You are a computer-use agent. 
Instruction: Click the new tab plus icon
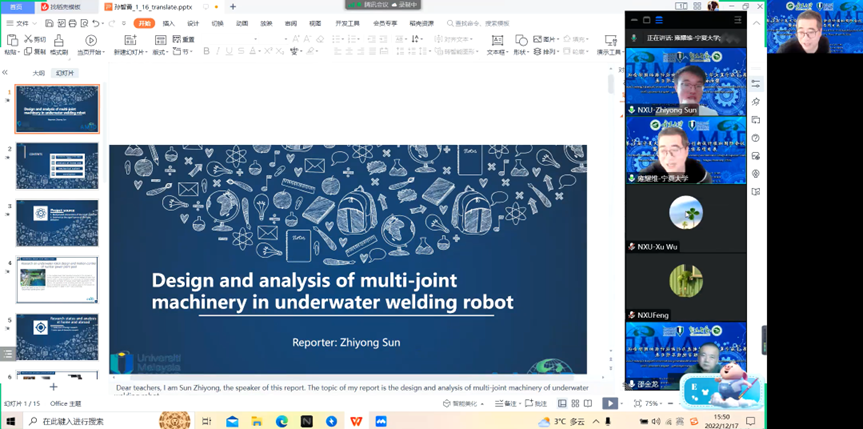[x=232, y=7]
